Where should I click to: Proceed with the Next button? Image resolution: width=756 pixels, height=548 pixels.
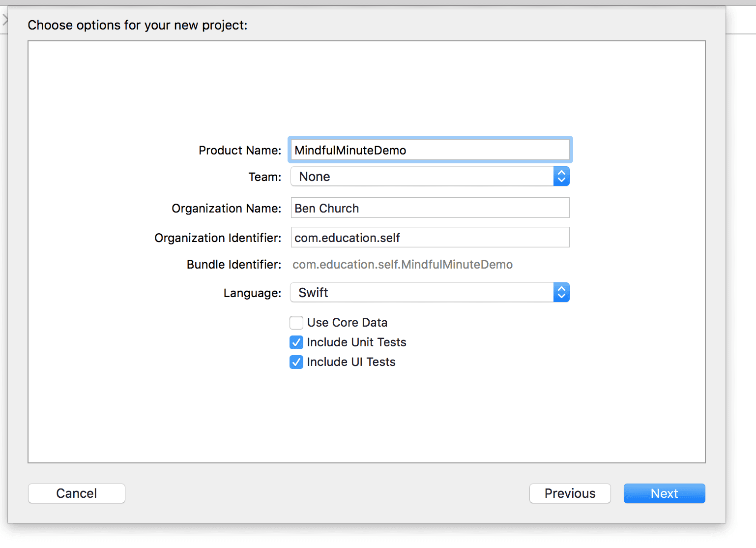[x=664, y=493]
